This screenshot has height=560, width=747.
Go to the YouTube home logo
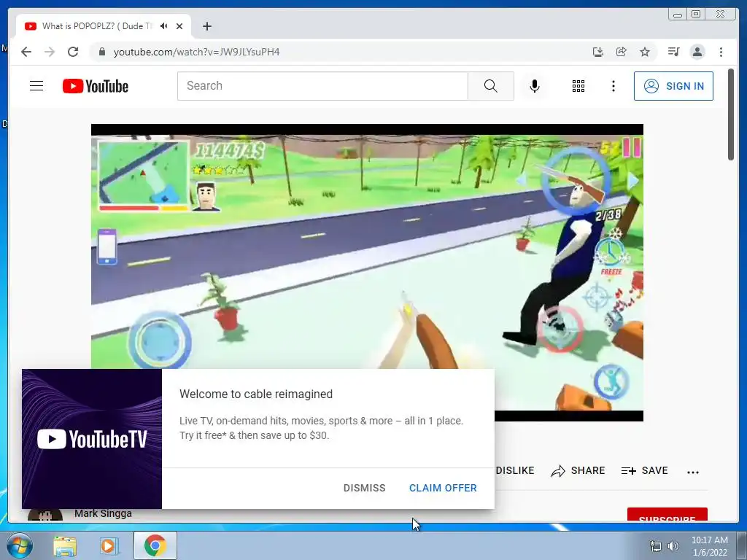(x=96, y=86)
